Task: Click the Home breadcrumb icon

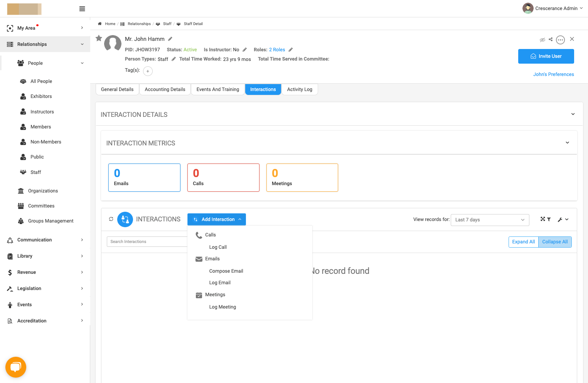Action: click(x=100, y=24)
